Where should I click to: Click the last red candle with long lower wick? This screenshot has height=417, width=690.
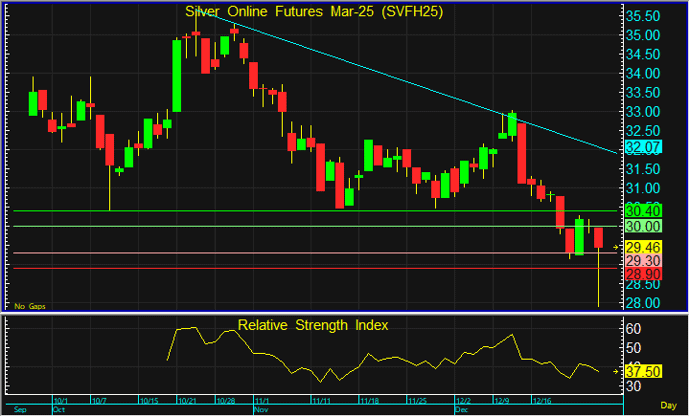pos(599,238)
